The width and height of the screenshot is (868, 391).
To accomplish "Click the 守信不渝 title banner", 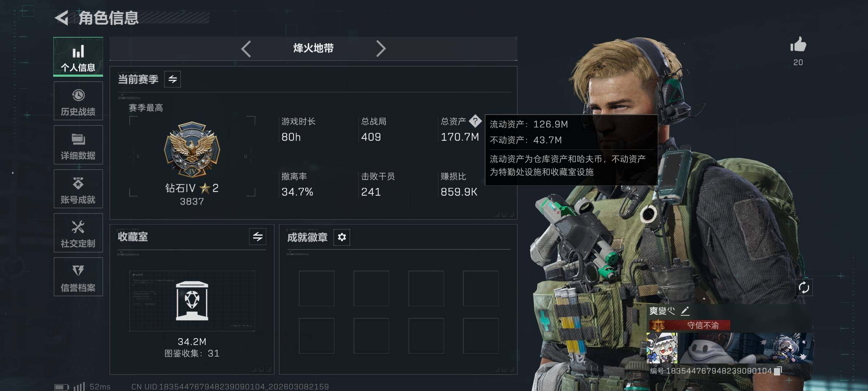I will (x=689, y=325).
